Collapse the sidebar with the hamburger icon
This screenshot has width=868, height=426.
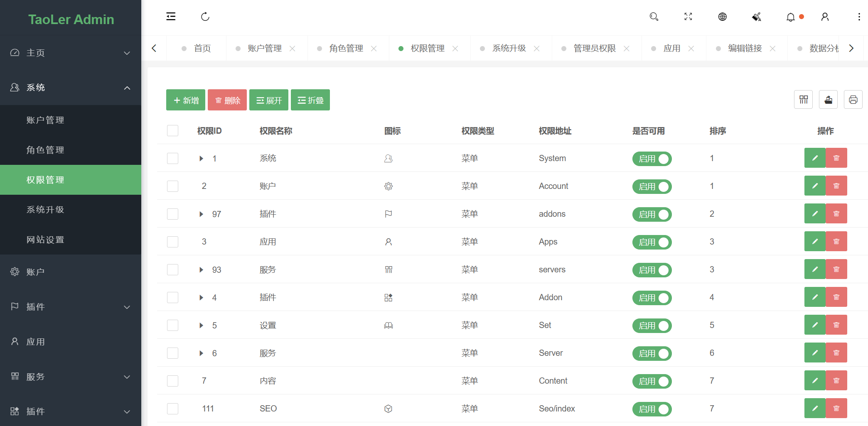point(171,16)
